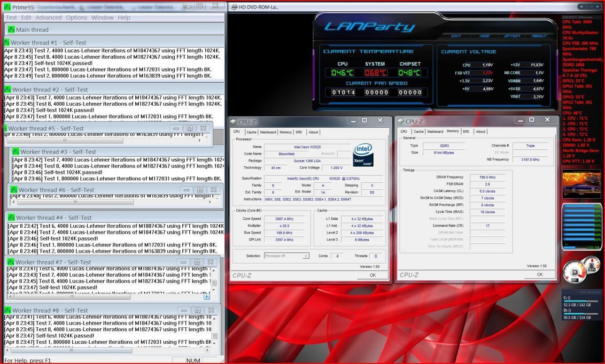This screenshot has height=364, width=605.
Task: Click the CPU meter dial gadget
Action: pos(574,271)
